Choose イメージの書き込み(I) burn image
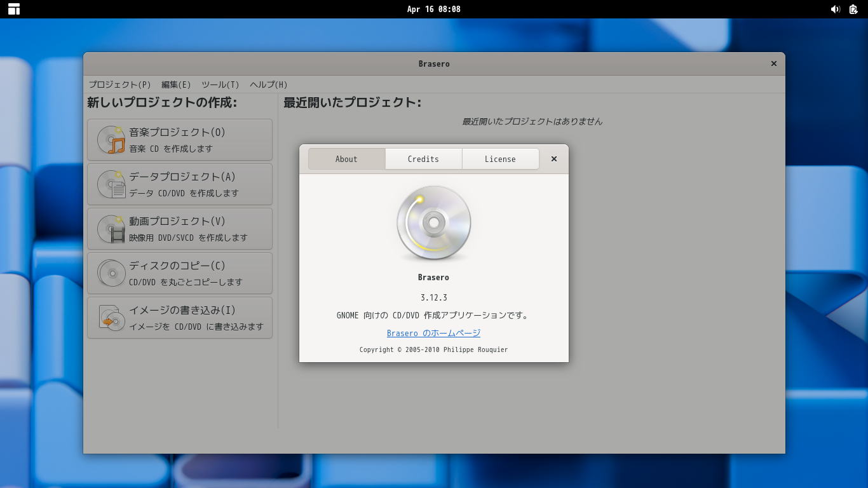 [180, 318]
